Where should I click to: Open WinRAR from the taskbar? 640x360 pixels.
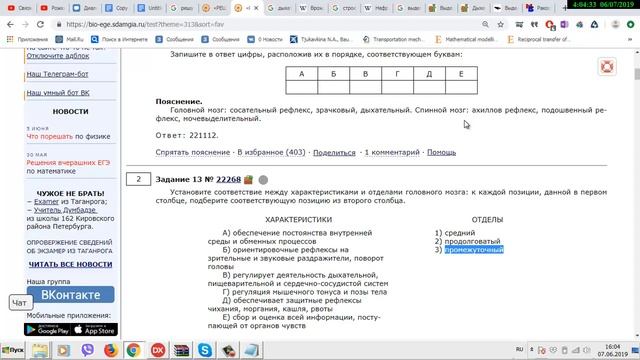(x=181, y=350)
